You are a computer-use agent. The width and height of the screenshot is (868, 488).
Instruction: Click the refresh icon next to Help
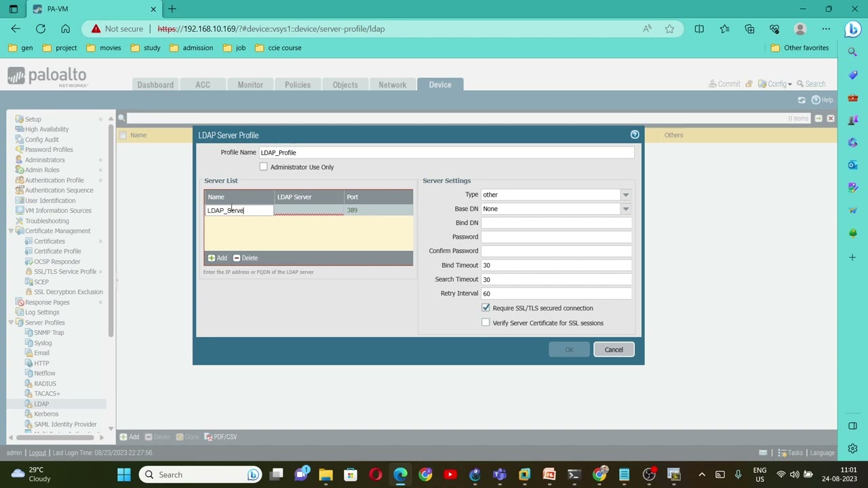tap(802, 100)
